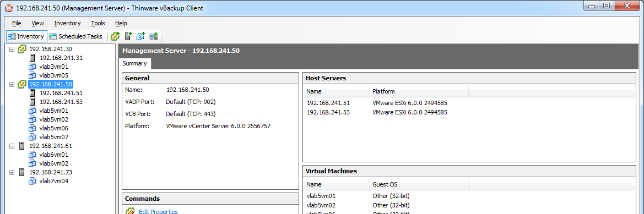
Task: Click the Edit Properties command icon
Action: click(x=130, y=211)
